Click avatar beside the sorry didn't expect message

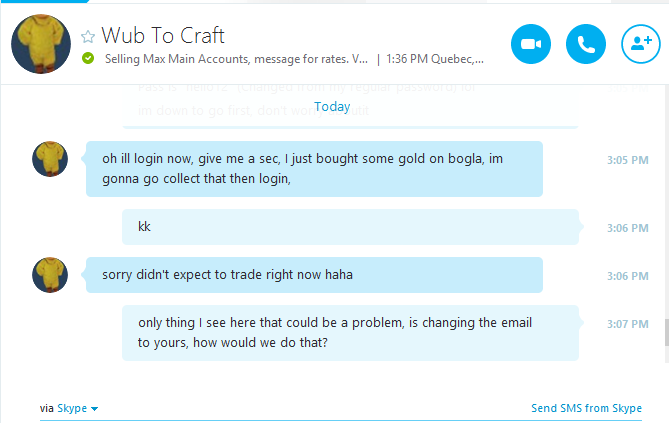pos(50,275)
